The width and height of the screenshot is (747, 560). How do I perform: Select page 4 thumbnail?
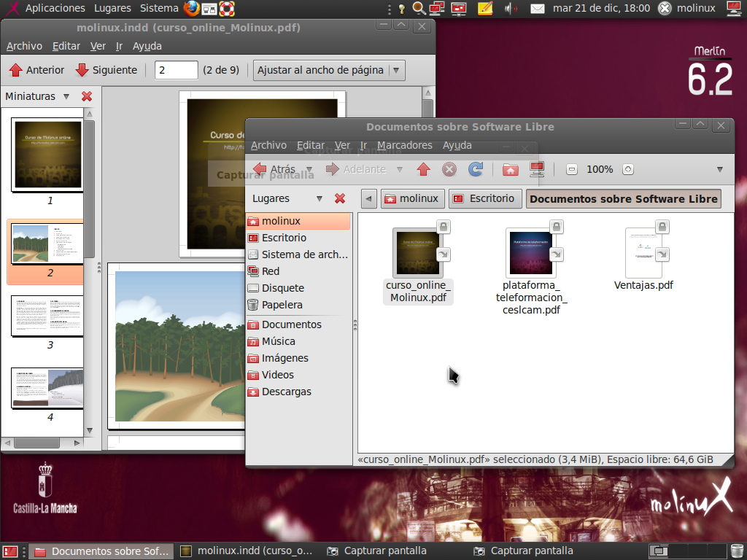pyautogui.click(x=47, y=388)
